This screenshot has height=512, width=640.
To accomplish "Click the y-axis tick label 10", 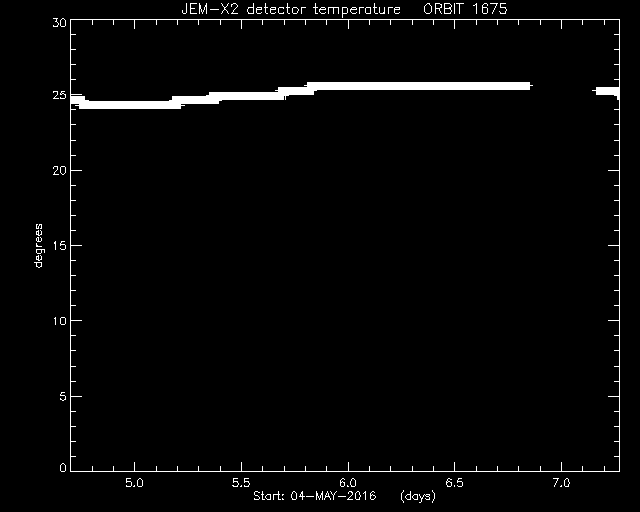I will tap(60, 321).
